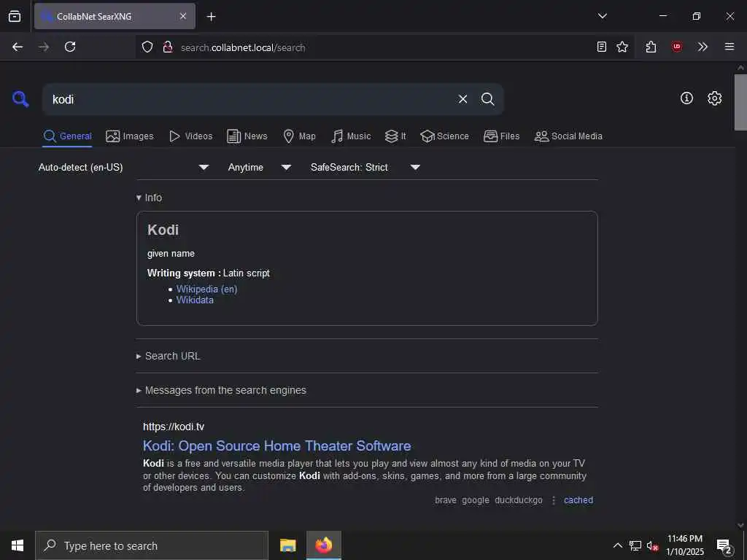Open Firefox application menu

[729, 47]
